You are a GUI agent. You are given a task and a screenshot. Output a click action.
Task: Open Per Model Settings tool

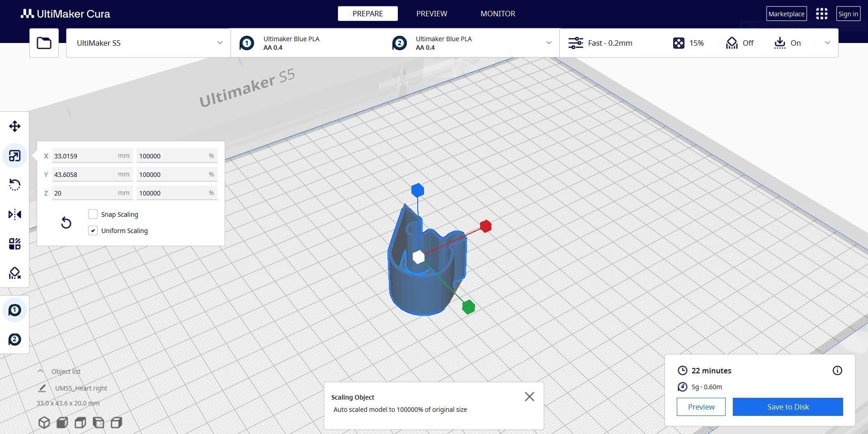pyautogui.click(x=14, y=244)
